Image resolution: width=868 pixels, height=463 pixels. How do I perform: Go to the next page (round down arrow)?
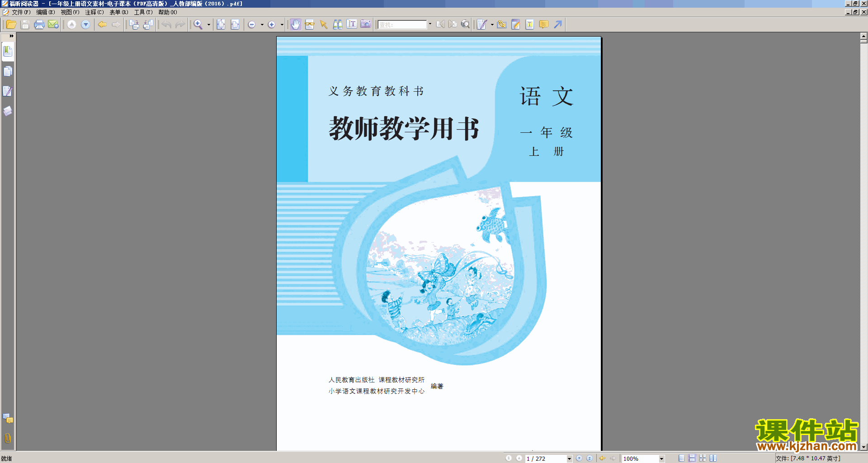click(85, 24)
